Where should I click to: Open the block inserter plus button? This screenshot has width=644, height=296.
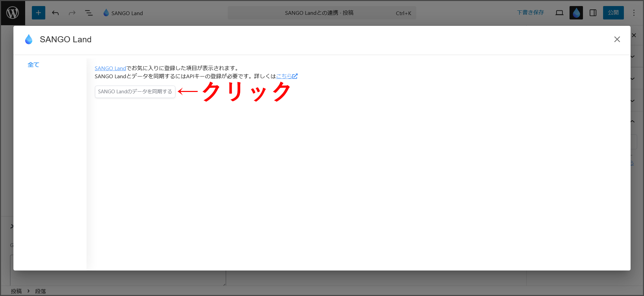click(x=39, y=13)
